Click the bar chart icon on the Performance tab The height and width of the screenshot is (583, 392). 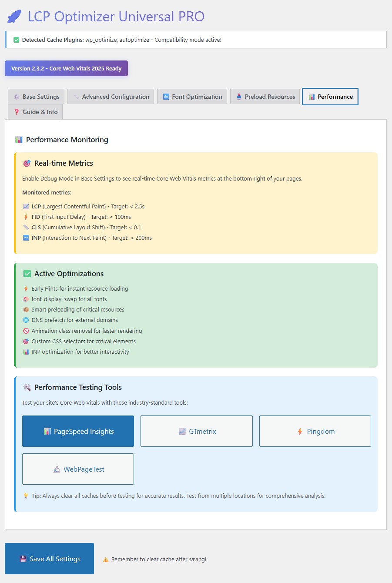(x=312, y=96)
